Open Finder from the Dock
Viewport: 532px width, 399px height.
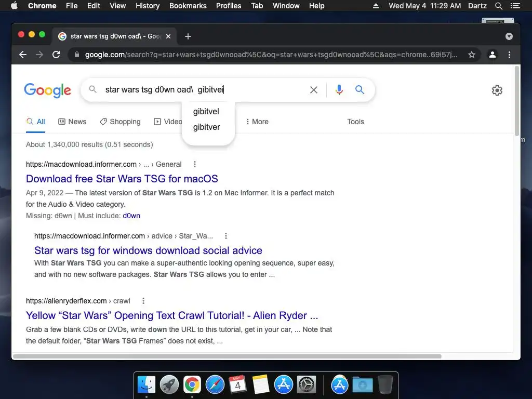(x=147, y=385)
